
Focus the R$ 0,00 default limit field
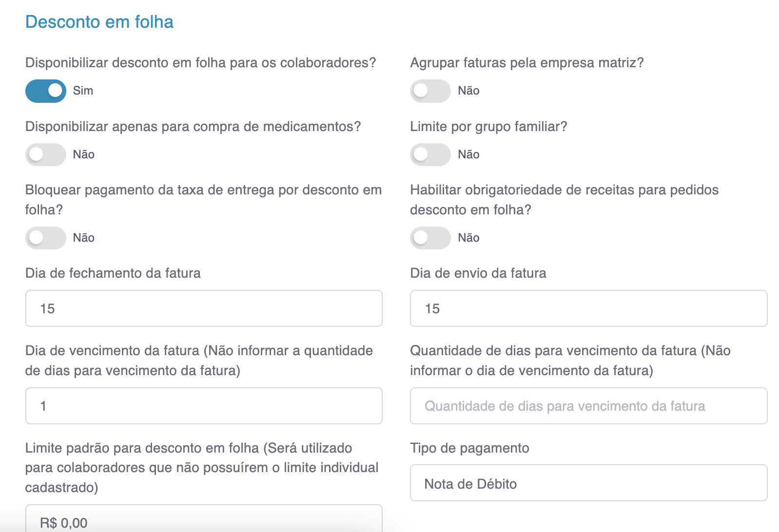(204, 522)
